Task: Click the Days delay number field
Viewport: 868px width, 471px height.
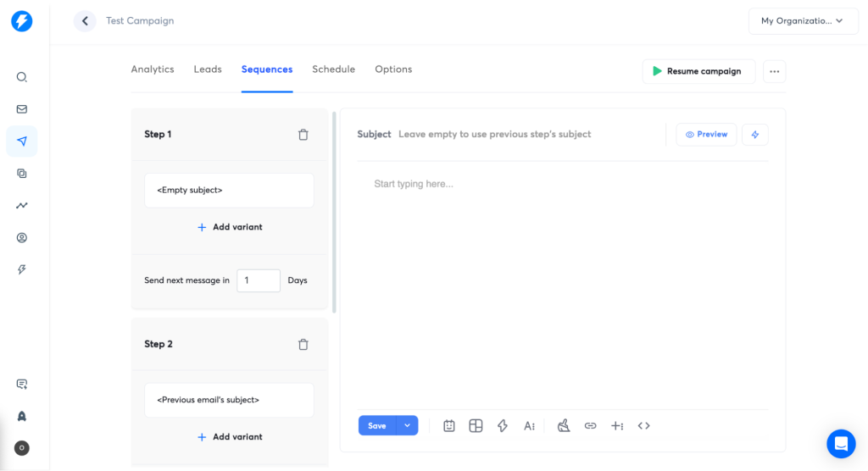Action: [259, 280]
